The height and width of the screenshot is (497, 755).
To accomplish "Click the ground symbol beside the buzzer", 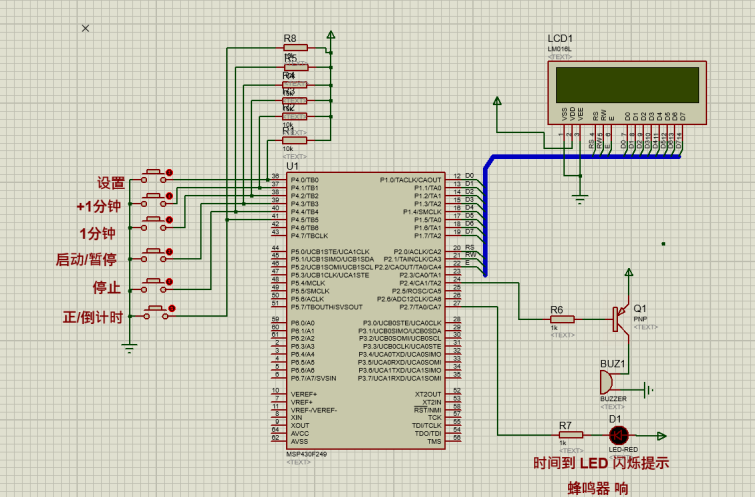I will (649, 390).
